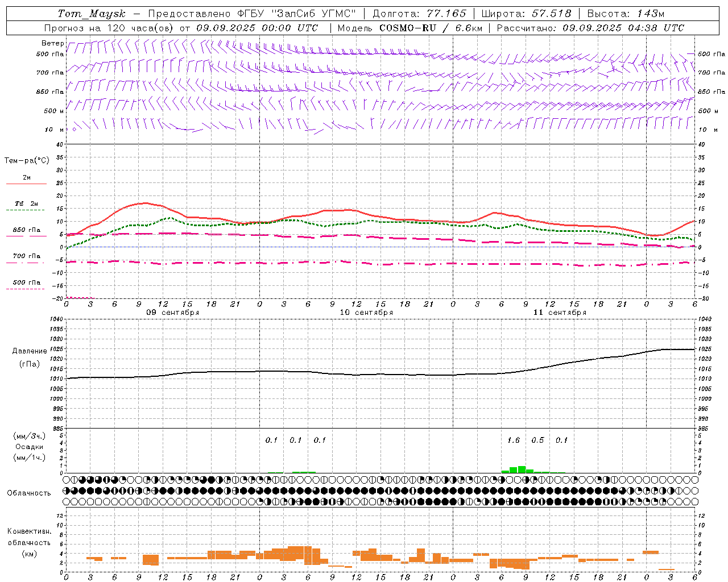Click the Ветер wind panel label

click(52, 43)
